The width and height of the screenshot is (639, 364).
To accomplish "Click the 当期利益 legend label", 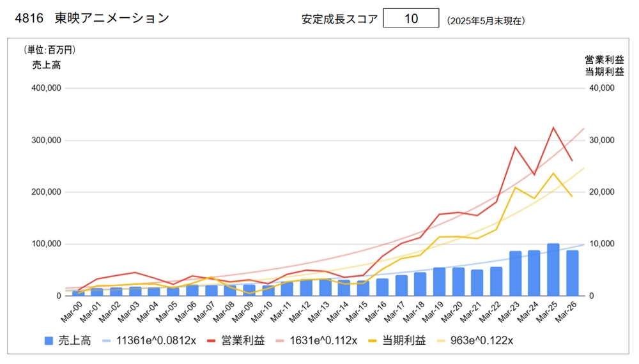I will [404, 341].
